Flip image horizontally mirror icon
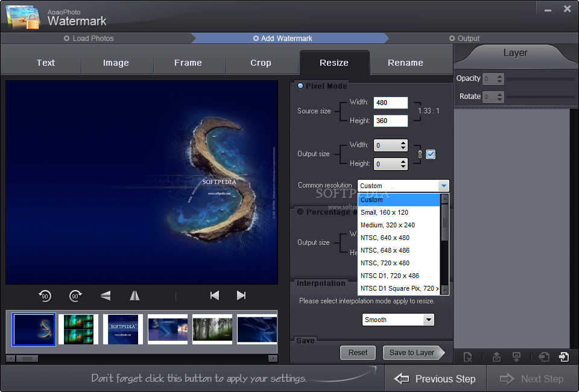579x392 pixels. click(134, 296)
